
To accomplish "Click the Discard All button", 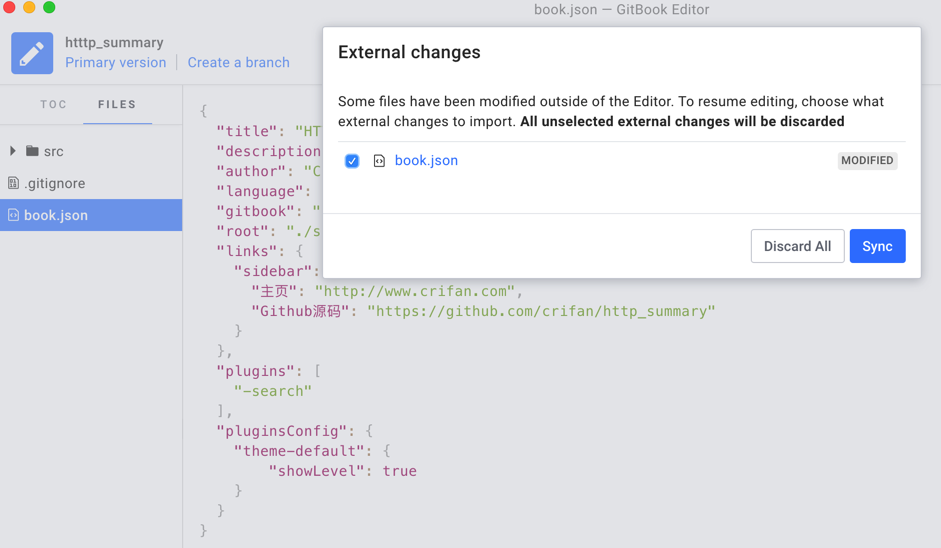I will (x=798, y=246).
